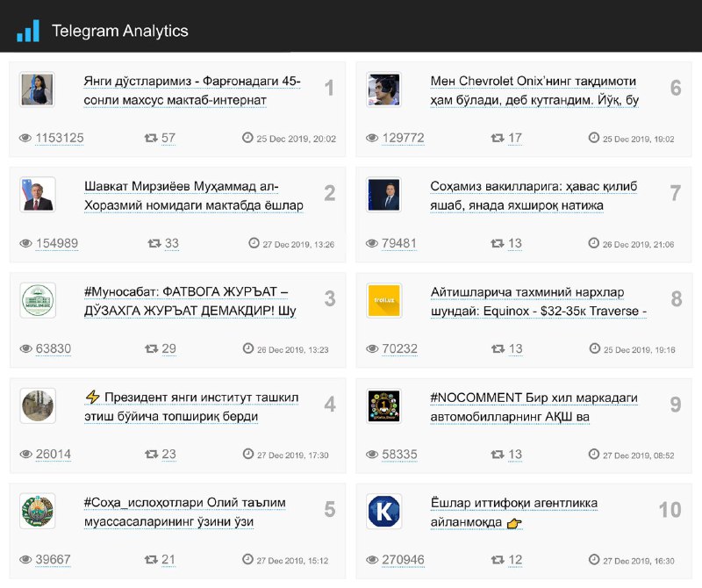Click the Telegram Analytics bar chart logo
The width and height of the screenshot is (702, 588).
click(28, 31)
